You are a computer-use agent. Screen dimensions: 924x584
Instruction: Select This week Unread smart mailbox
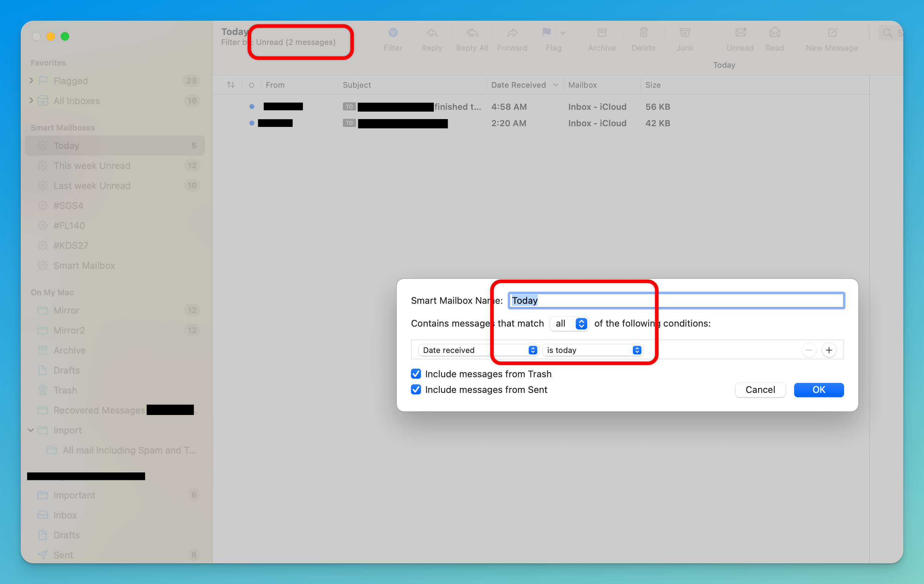pyautogui.click(x=92, y=166)
